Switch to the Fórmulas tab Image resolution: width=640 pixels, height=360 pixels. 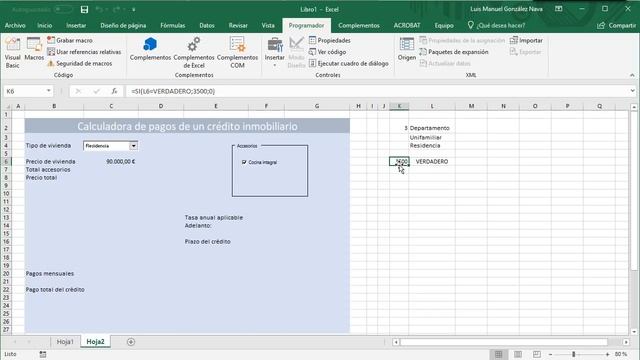pyautogui.click(x=173, y=25)
